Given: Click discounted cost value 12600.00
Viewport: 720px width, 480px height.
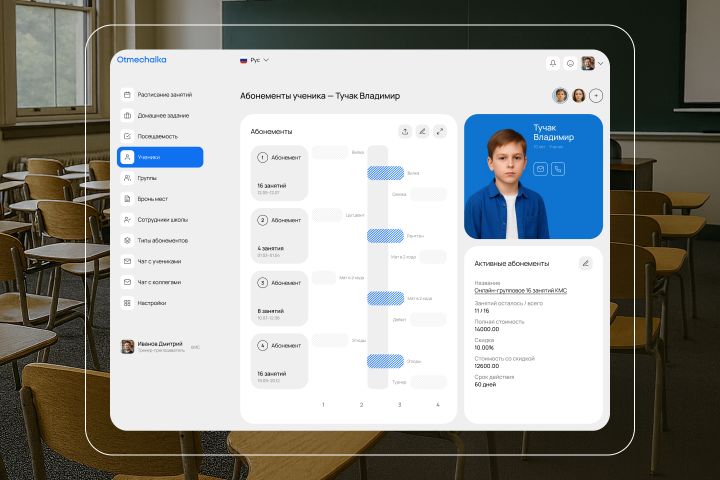Looking at the screenshot, I should click(486, 366).
